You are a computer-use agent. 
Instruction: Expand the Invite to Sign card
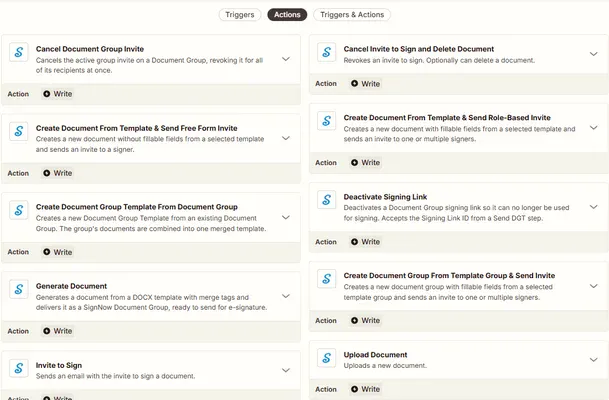[286, 370]
